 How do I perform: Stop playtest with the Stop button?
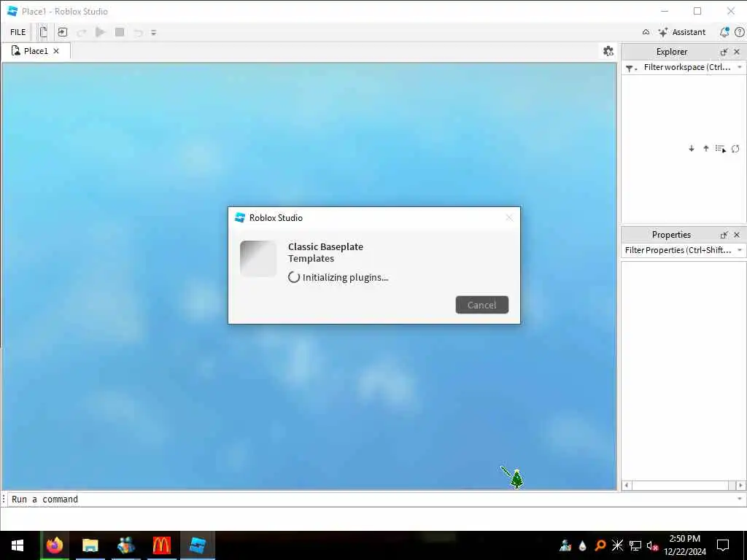coord(120,32)
